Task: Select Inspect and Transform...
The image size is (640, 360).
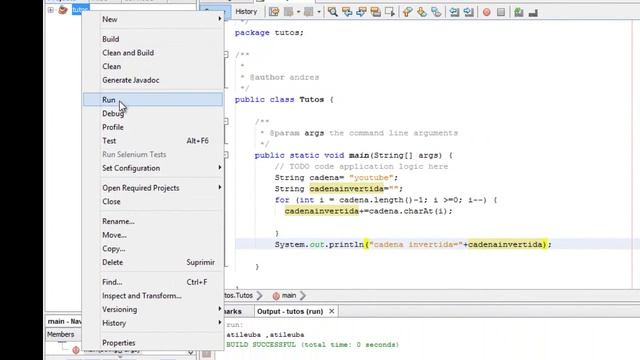Action: pyautogui.click(x=153, y=296)
